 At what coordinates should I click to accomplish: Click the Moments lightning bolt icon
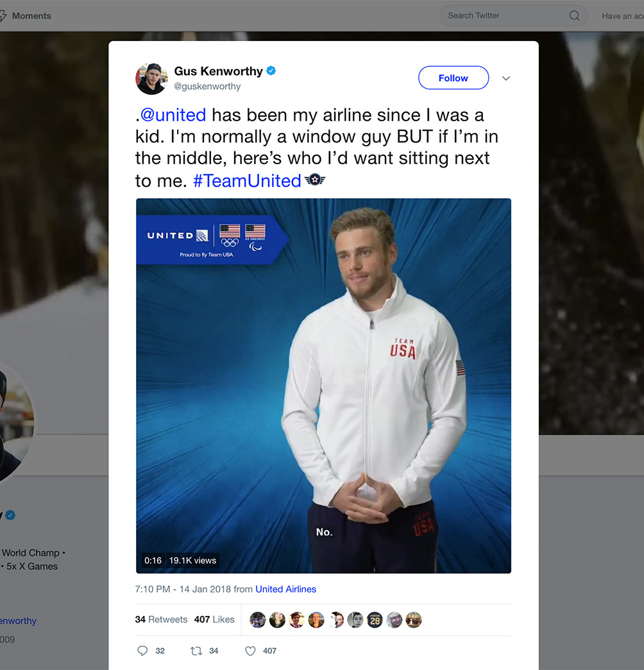3,16
